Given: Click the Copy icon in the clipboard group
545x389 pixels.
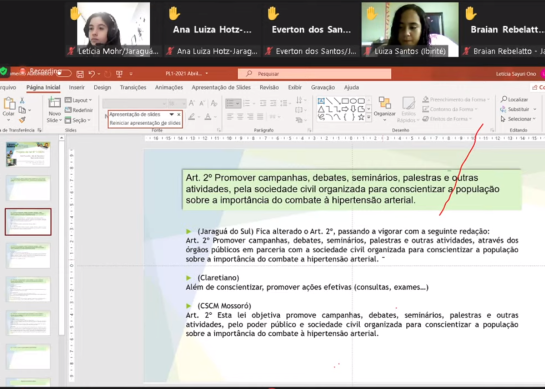Looking at the screenshot, I should tap(22, 110).
